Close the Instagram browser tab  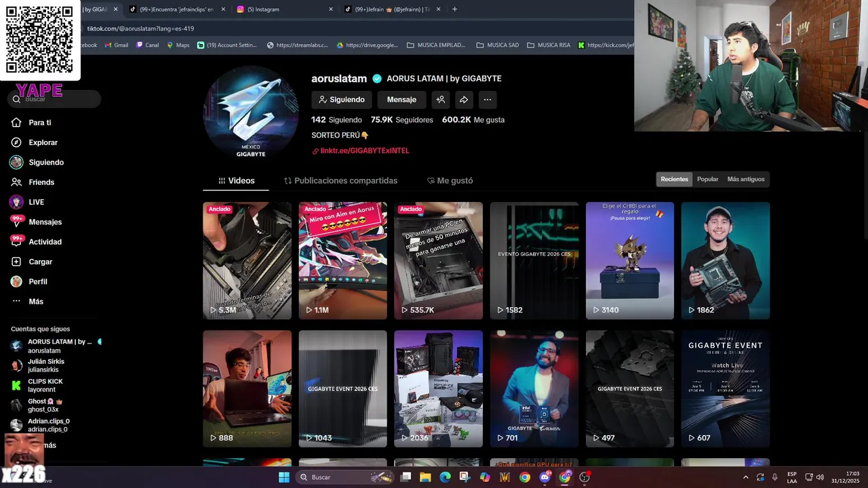331,9
